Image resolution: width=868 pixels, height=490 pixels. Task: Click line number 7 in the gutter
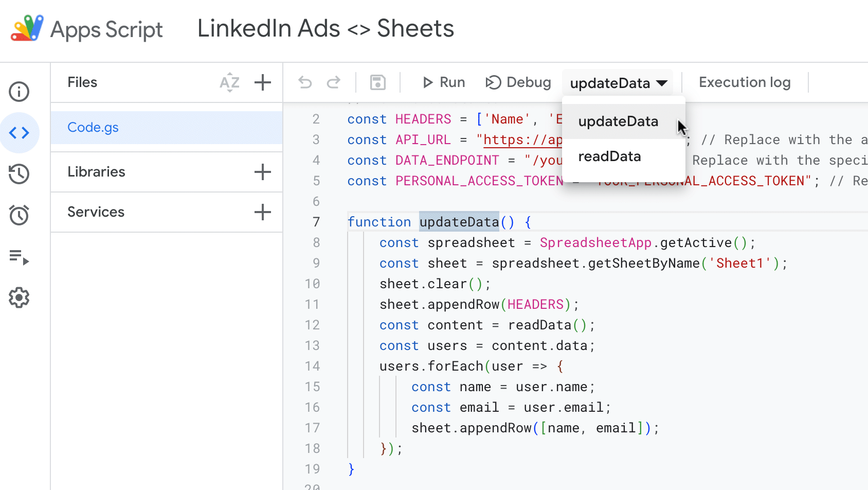click(316, 222)
